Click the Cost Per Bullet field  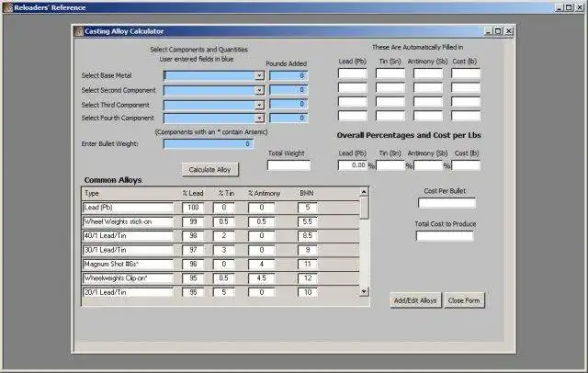pos(447,203)
